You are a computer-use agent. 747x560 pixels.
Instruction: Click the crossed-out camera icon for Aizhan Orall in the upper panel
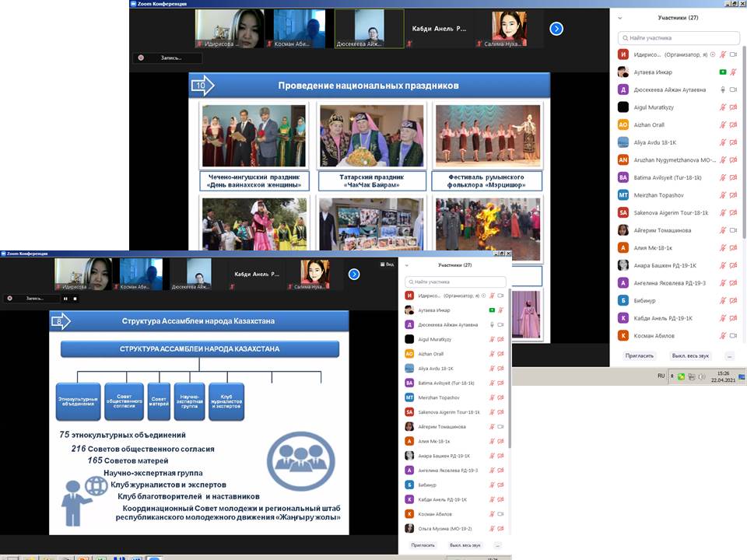point(733,124)
